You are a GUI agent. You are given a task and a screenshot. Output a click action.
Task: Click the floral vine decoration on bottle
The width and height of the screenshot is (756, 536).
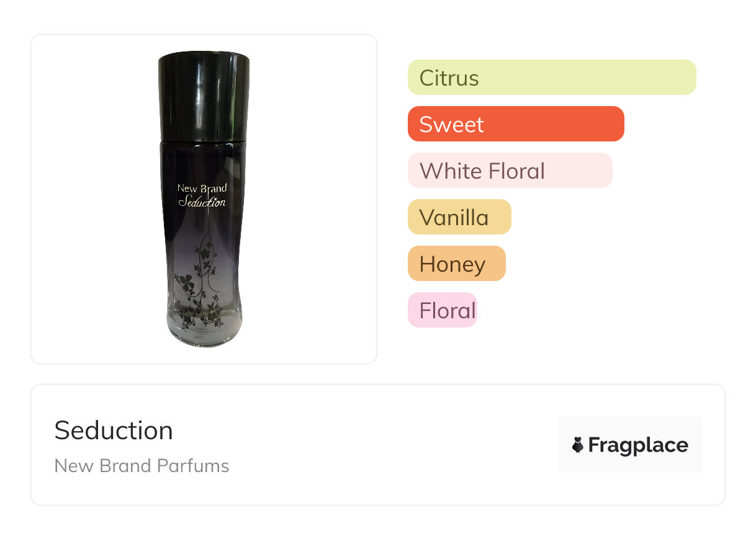(x=199, y=285)
